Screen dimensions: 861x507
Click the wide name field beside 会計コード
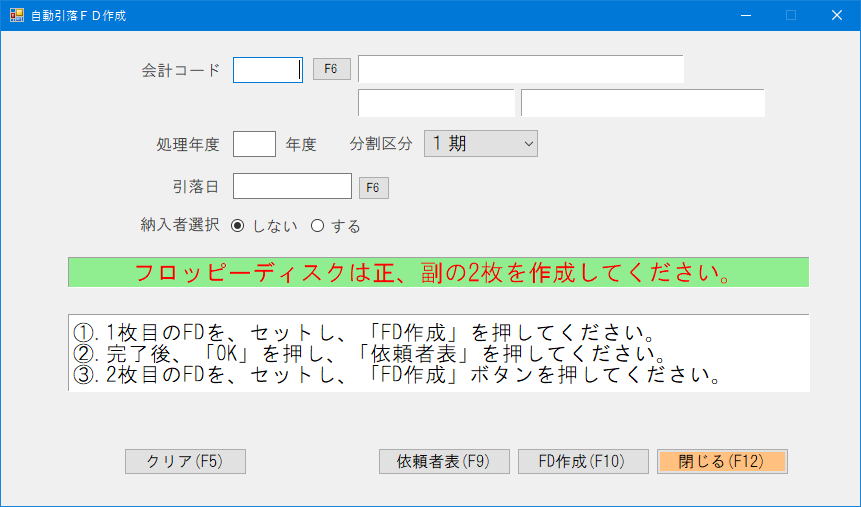coord(521,69)
